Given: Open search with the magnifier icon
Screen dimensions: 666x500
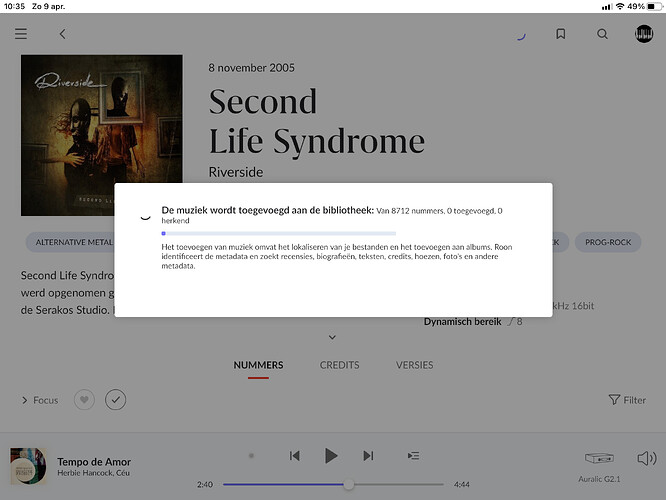Looking at the screenshot, I should pos(602,34).
